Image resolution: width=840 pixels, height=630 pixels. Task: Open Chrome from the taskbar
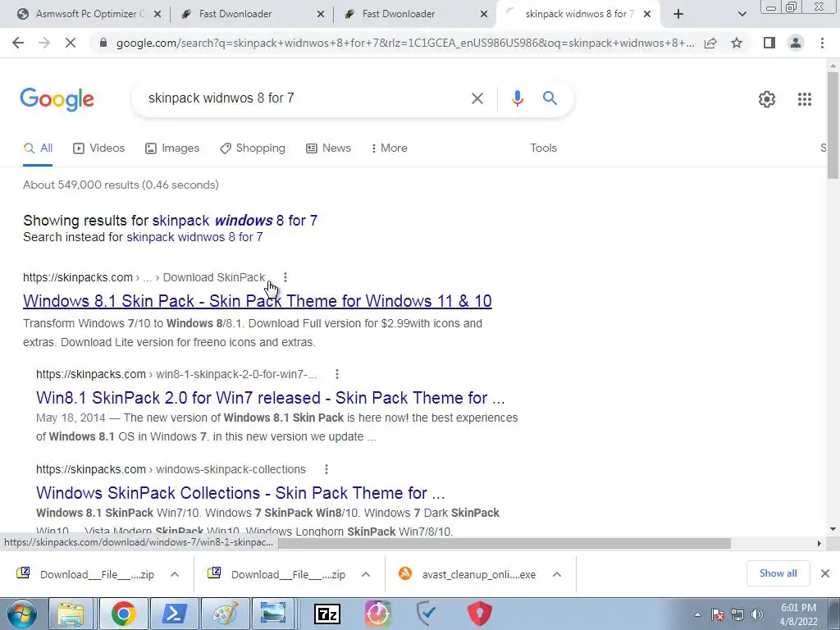pyautogui.click(x=123, y=614)
